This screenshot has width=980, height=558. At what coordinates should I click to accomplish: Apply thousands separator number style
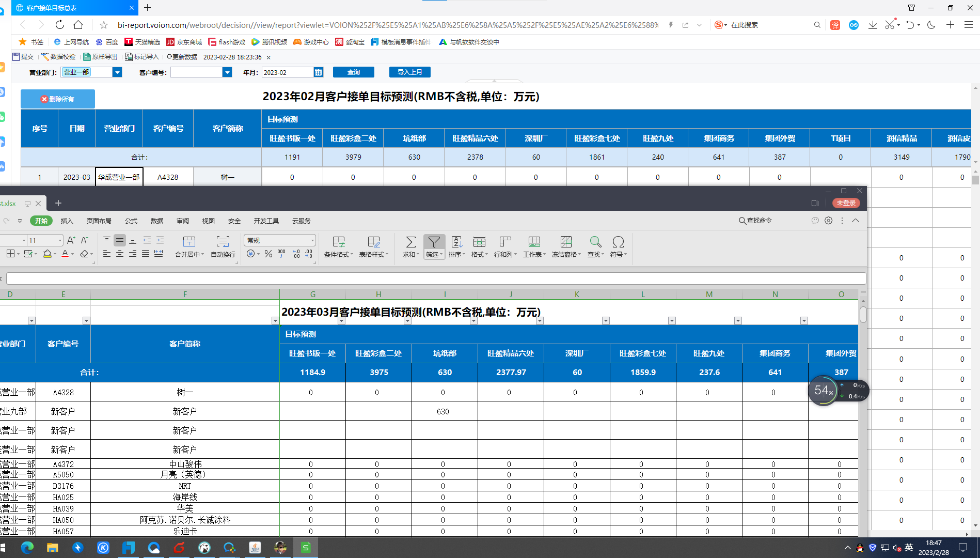(281, 254)
